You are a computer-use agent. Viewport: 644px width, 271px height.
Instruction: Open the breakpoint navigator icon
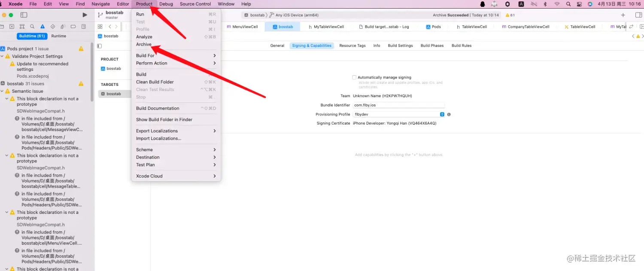73,27
